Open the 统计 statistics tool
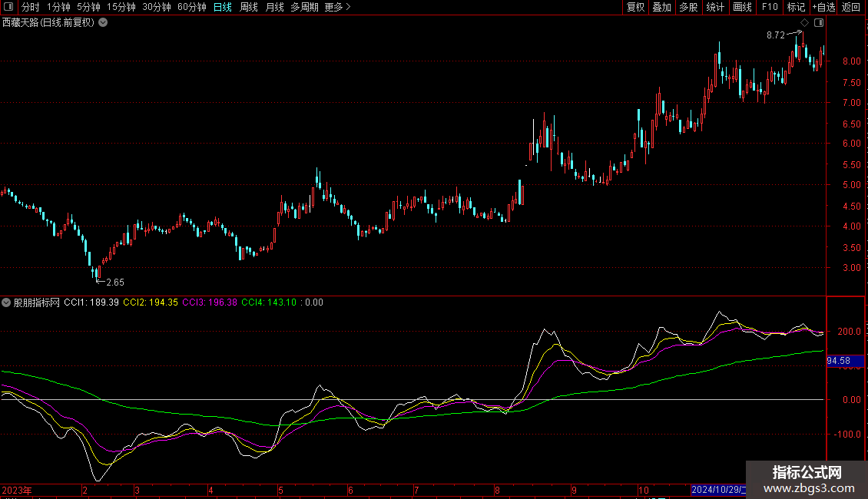The height and width of the screenshot is (499, 868). (x=715, y=7)
